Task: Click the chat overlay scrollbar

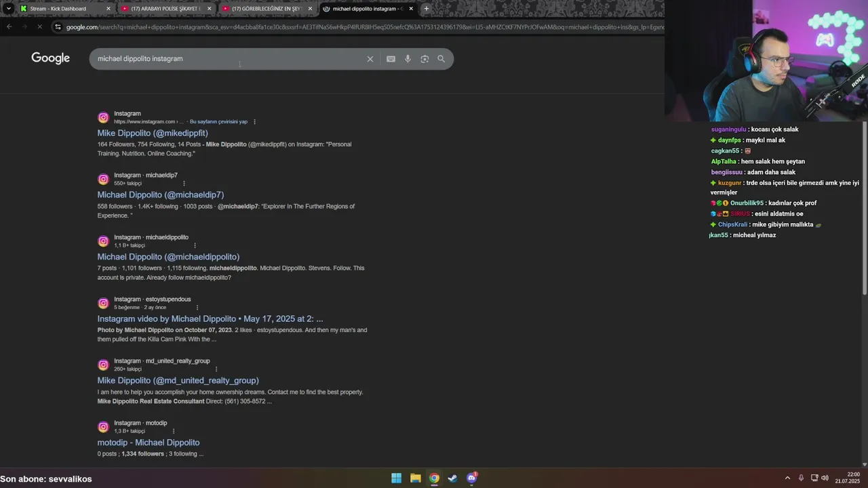Action: (865, 208)
